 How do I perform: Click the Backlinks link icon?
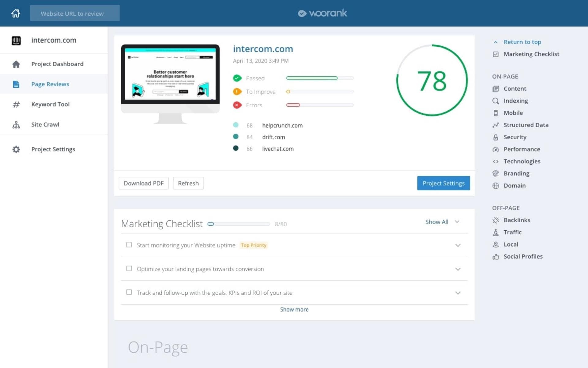[x=496, y=220]
